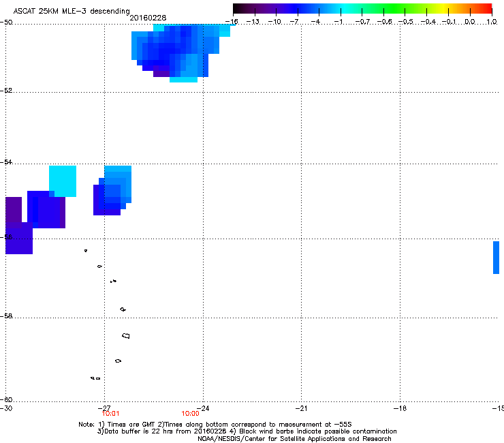Click the blue vertical strip at right edge
This screenshot has height=443, width=504.
496,258
